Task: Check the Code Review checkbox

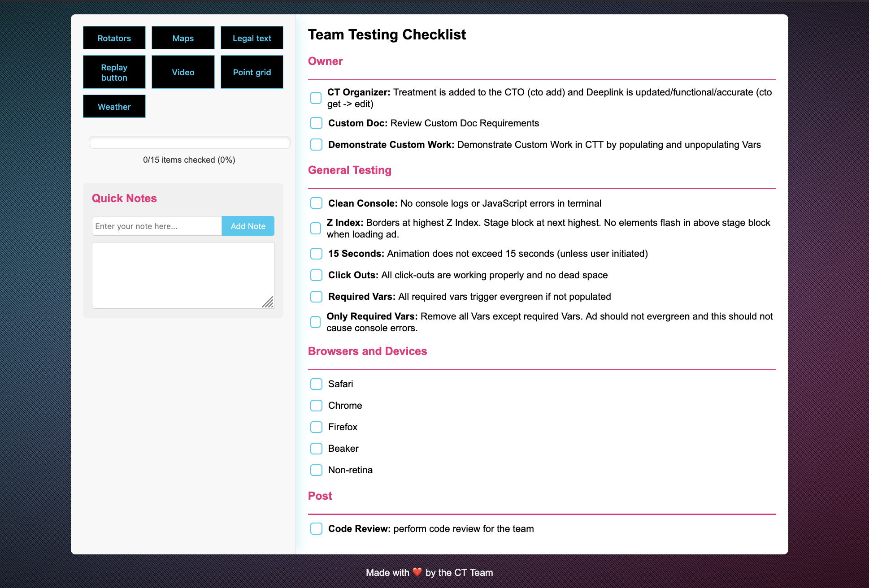Action: tap(316, 529)
